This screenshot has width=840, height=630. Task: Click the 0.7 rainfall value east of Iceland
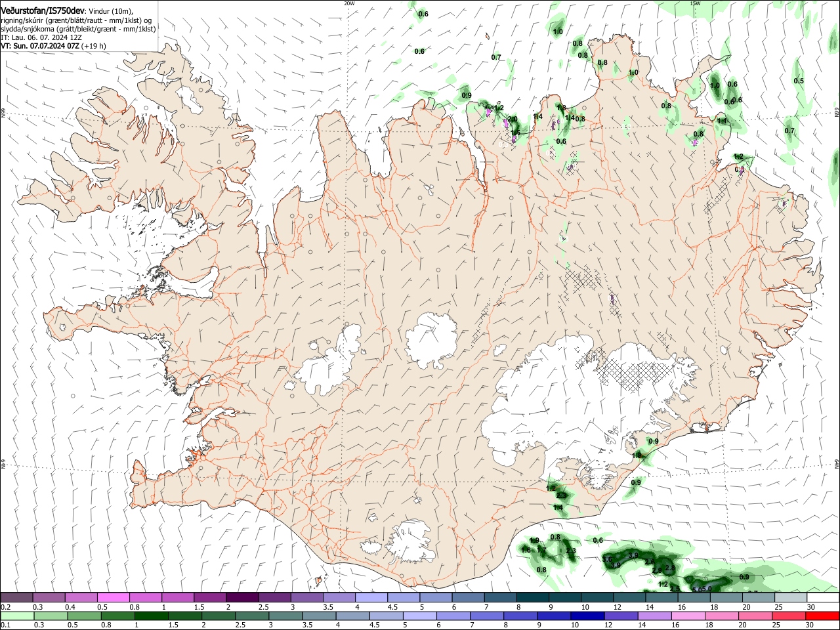click(x=789, y=131)
